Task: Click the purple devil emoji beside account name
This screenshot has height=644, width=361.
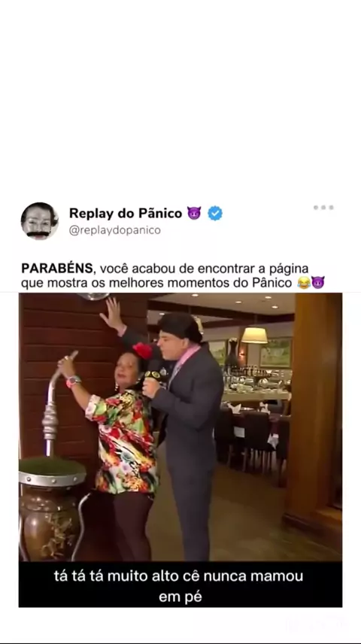Action: point(194,213)
